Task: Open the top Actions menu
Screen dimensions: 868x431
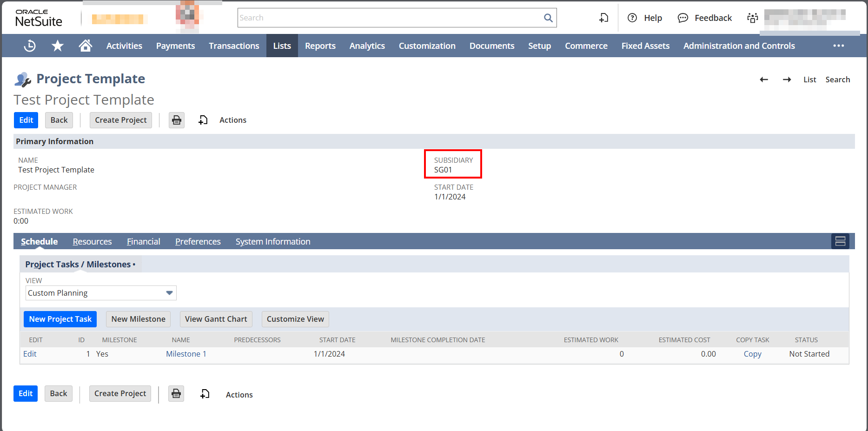Action: (x=232, y=120)
